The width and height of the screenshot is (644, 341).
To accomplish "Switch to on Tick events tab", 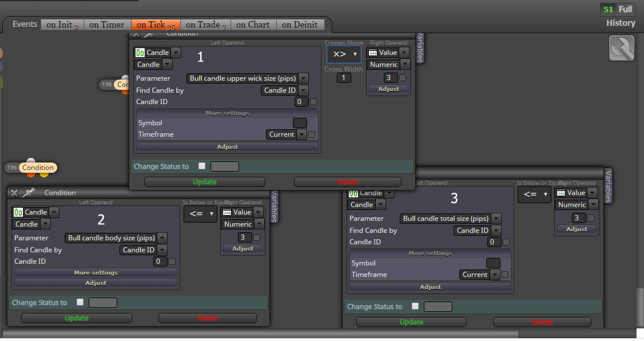I will [156, 25].
